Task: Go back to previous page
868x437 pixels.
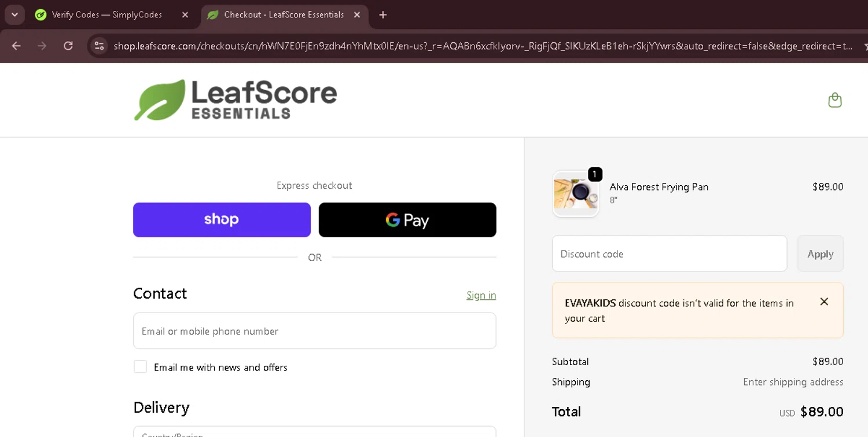Action: [x=16, y=46]
